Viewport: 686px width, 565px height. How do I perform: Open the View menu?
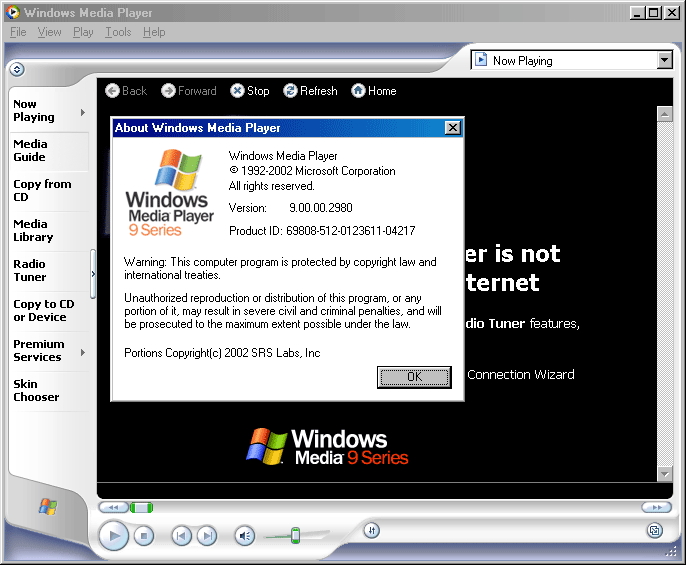tap(49, 32)
